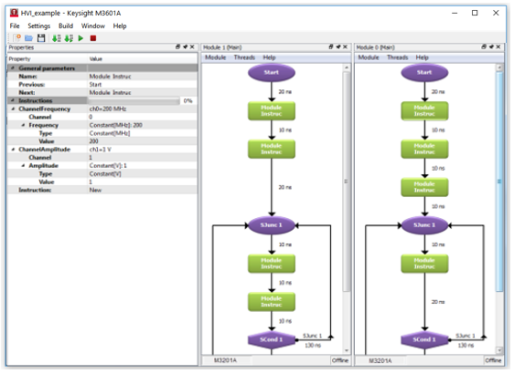This screenshot has height=374, width=514.
Task: Collapse the ChannelFrequency tree node
Action: point(13,109)
